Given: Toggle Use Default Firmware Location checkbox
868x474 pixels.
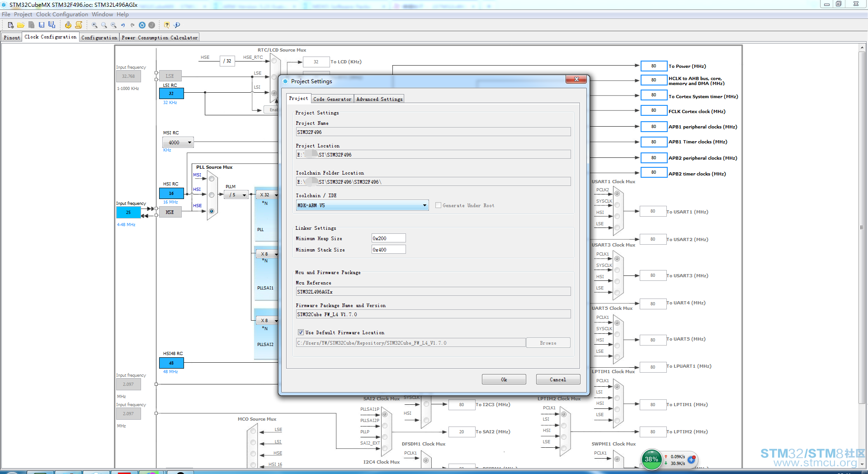Looking at the screenshot, I should click(301, 332).
